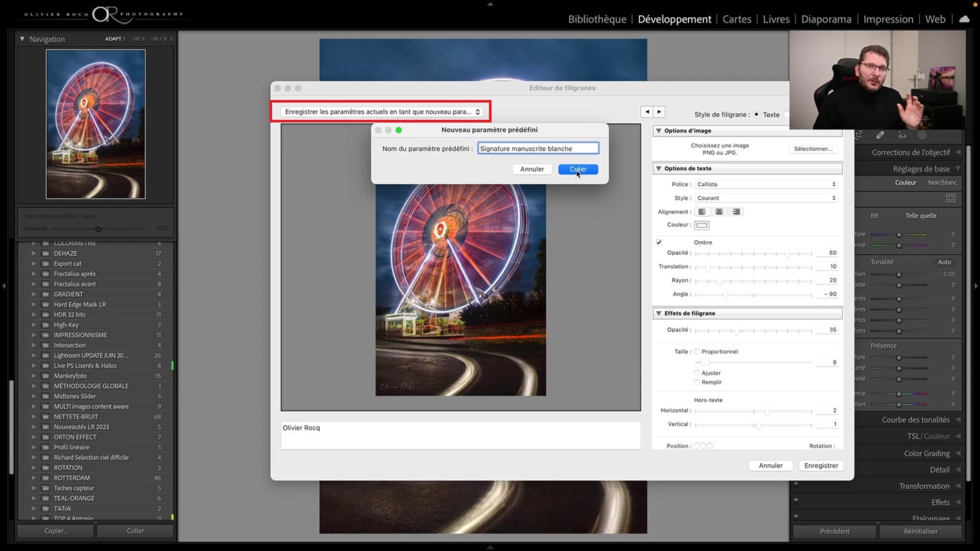Viewport: 980px width, 551px height.
Task: Open the Couleur text color swatch
Action: click(702, 225)
